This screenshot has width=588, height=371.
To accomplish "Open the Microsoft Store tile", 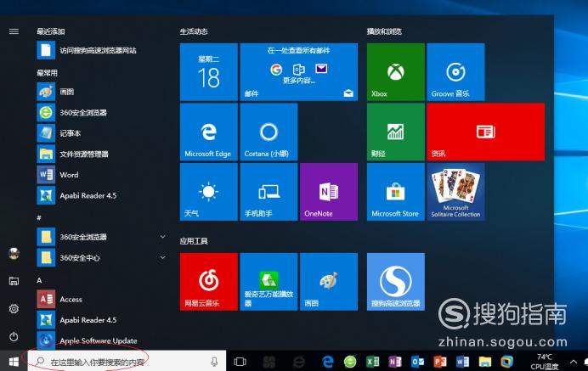I will [x=396, y=192].
